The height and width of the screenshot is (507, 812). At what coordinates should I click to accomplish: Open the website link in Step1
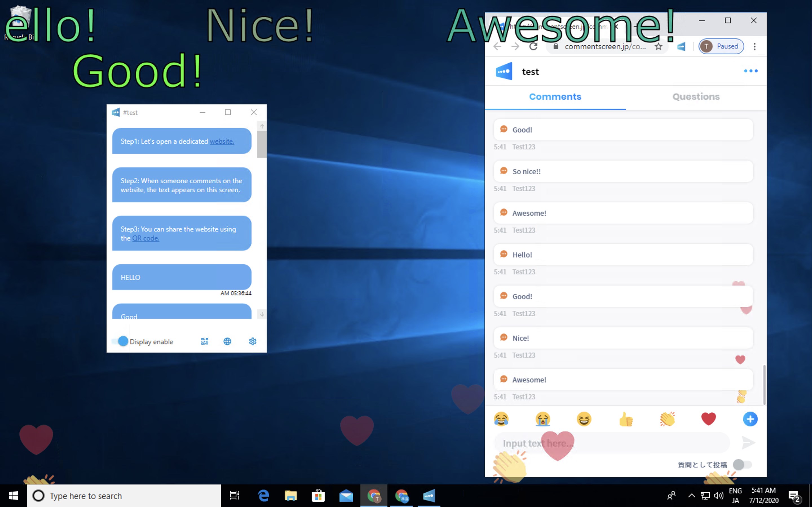click(222, 141)
